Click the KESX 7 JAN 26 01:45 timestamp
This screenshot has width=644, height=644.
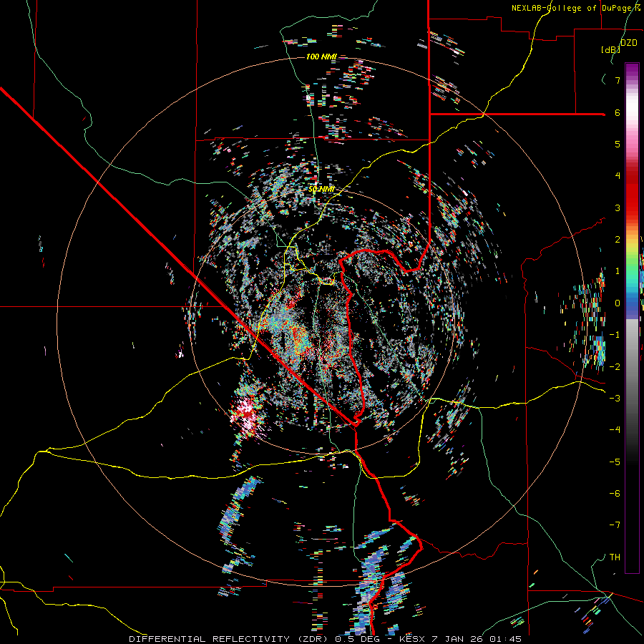point(460,639)
